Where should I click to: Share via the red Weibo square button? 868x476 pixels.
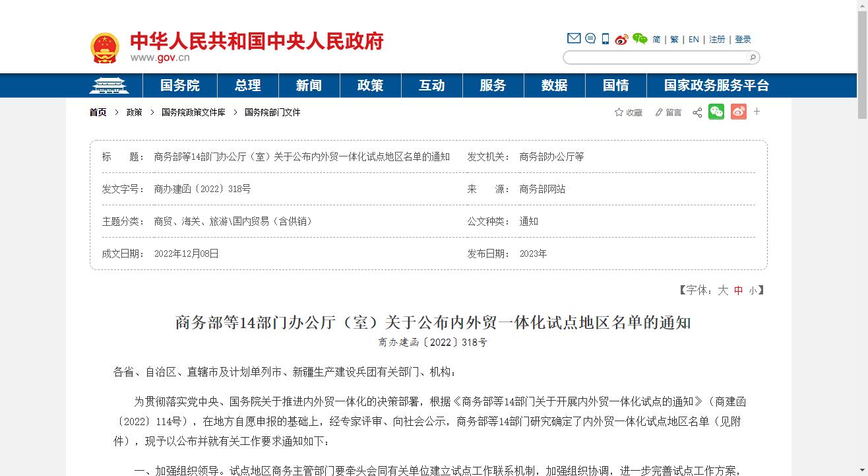click(x=739, y=112)
